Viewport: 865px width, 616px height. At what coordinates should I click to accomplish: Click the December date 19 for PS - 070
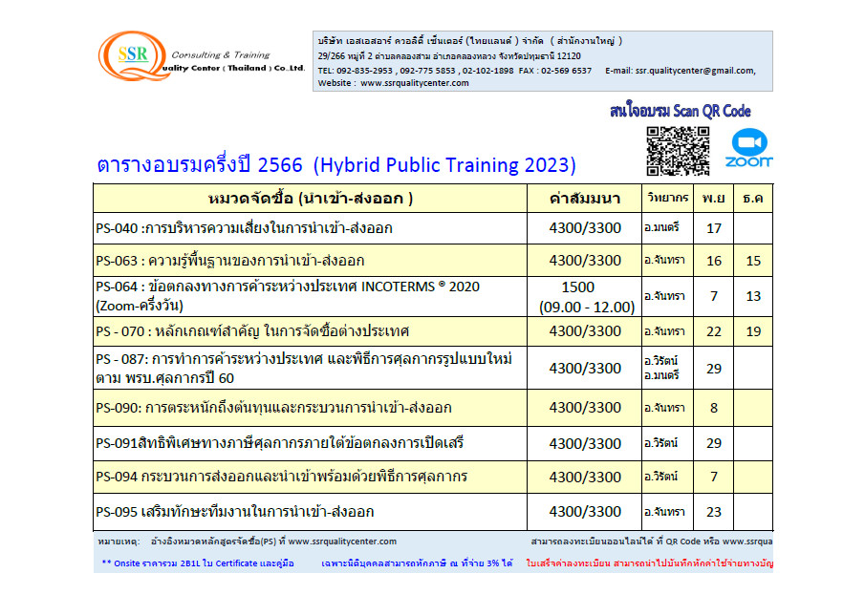pyautogui.click(x=753, y=331)
